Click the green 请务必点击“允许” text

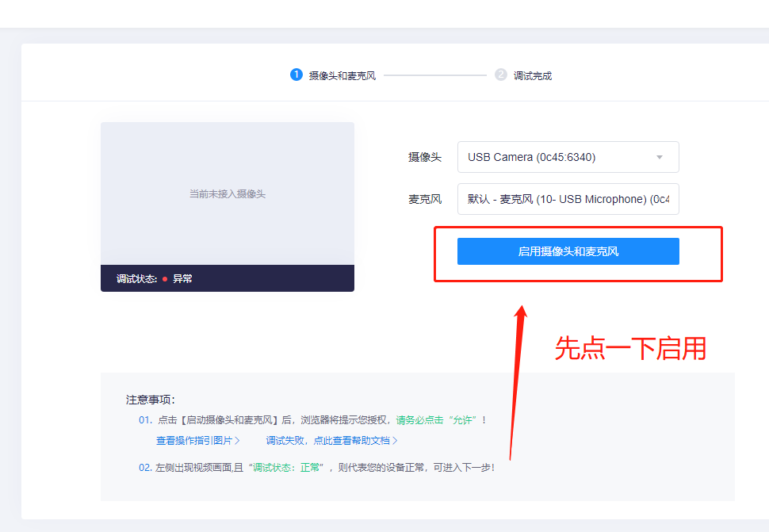point(441,420)
